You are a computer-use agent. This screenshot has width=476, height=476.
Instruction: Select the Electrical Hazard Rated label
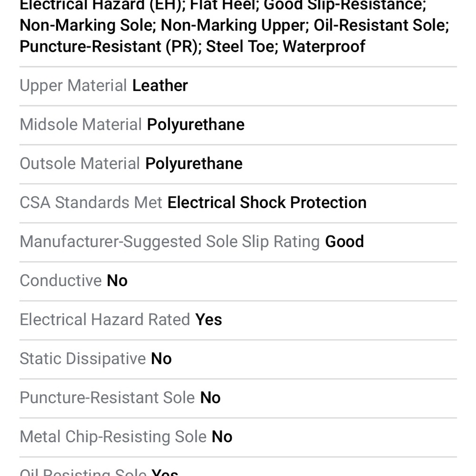pos(105,320)
